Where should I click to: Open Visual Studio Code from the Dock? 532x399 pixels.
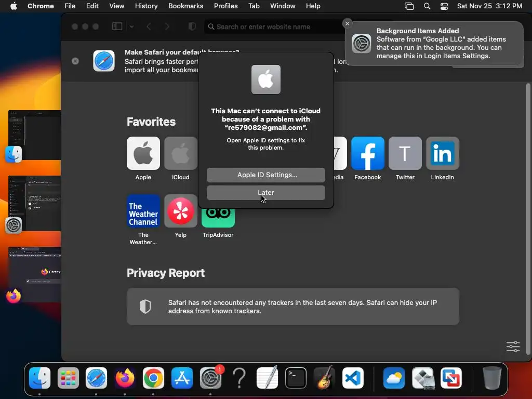click(353, 378)
